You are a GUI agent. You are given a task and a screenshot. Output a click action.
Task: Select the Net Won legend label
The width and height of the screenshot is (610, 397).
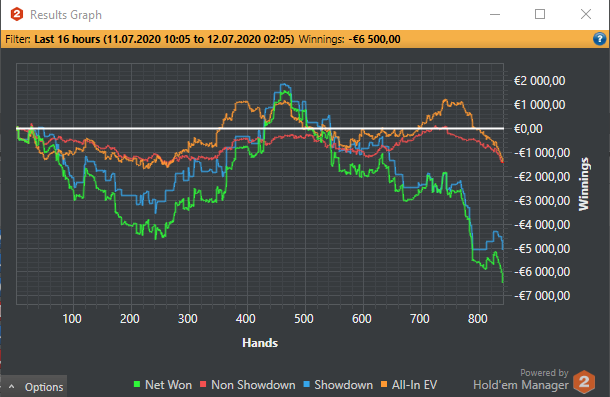tap(168, 385)
